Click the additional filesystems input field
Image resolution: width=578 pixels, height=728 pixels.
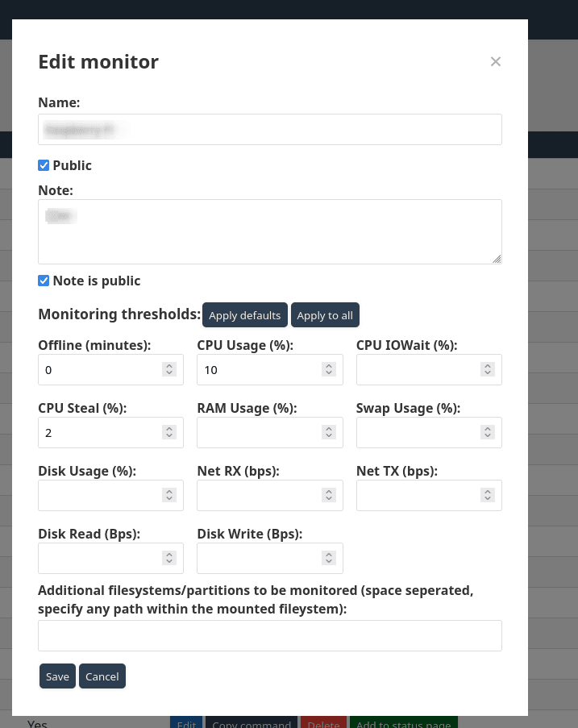point(269,635)
